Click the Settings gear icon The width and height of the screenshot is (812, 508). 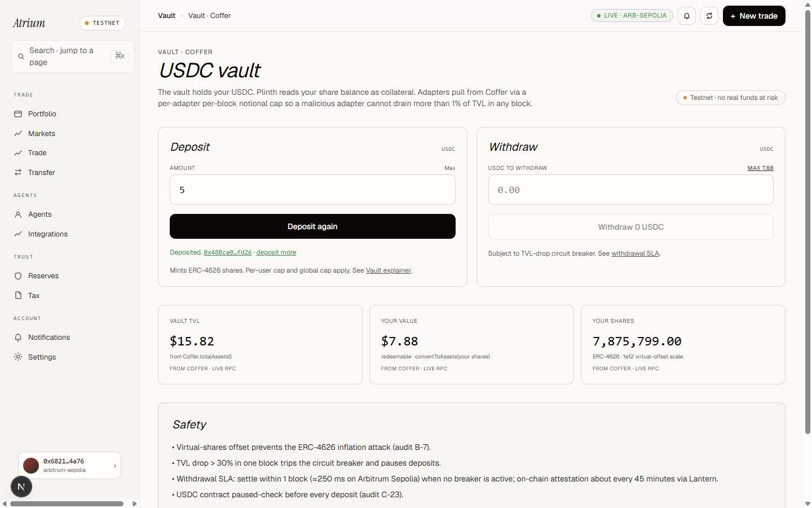[x=18, y=357]
